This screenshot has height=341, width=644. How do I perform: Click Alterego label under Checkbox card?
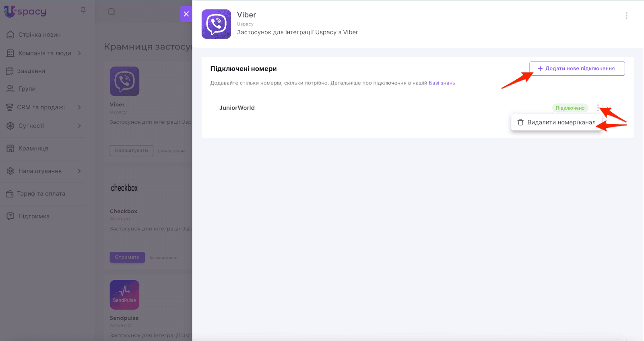click(x=120, y=219)
